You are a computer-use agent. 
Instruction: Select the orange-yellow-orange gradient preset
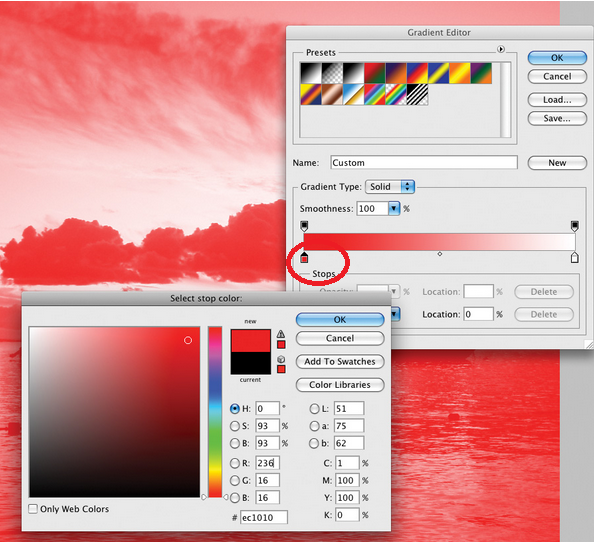click(x=459, y=73)
